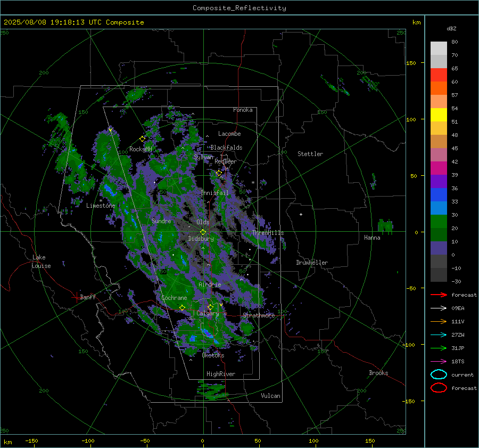Pick the orange 57–60 dBZ color swatch

click(x=439, y=88)
